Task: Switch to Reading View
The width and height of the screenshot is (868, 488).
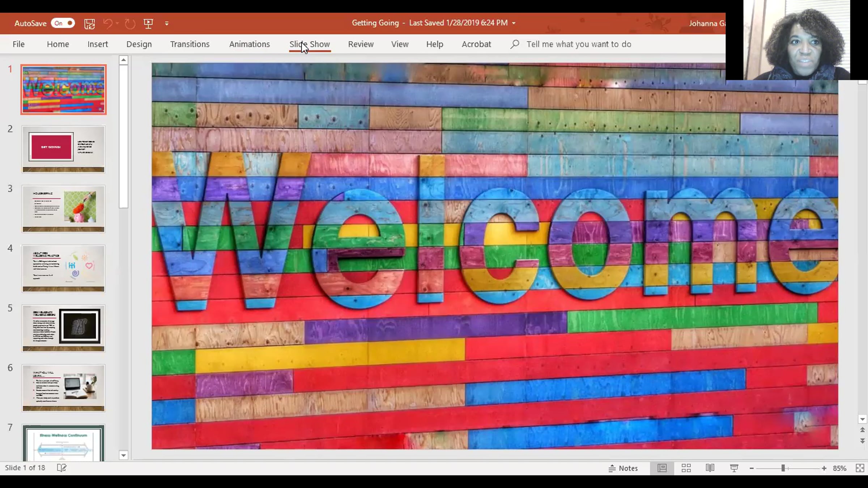Action: 710,468
